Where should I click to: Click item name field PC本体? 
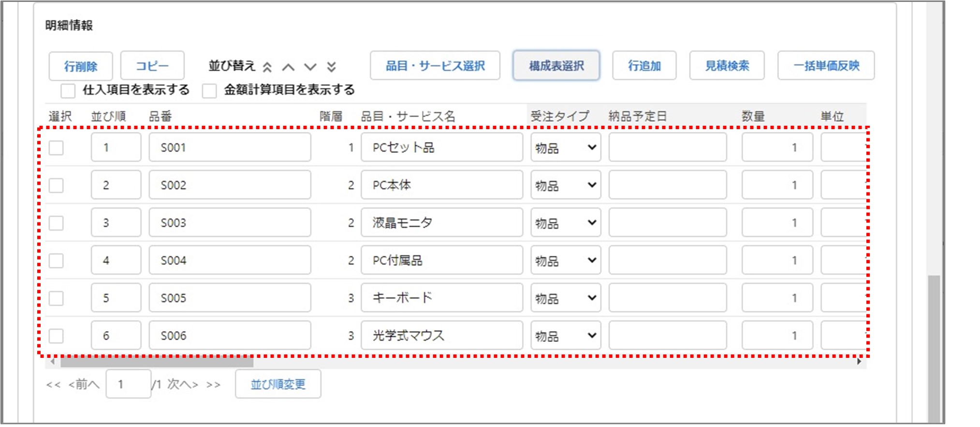(x=442, y=185)
